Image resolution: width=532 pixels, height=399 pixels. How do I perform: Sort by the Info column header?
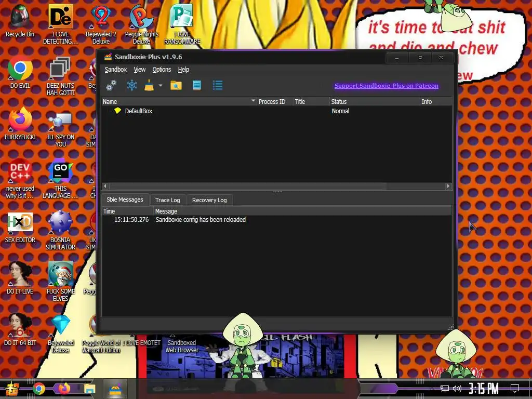(x=436, y=101)
